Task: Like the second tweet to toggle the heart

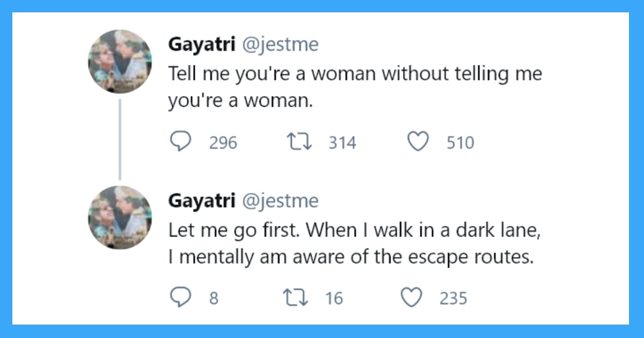Action: pyautogui.click(x=412, y=296)
